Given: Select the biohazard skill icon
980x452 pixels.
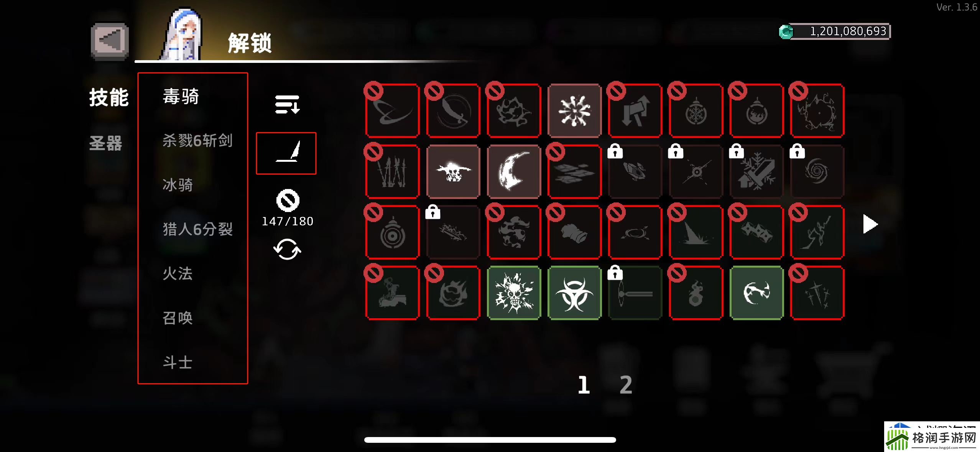Looking at the screenshot, I should 574,293.
